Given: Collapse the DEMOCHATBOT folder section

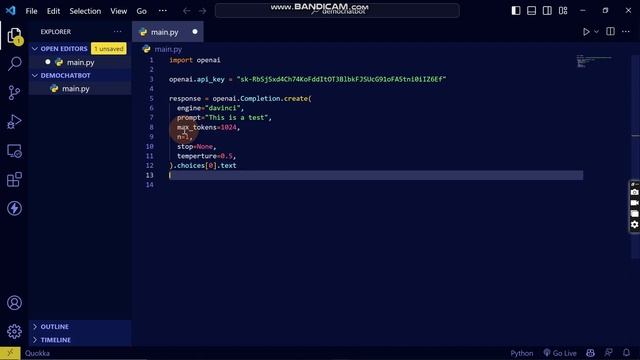Looking at the screenshot, I should pos(80,76).
